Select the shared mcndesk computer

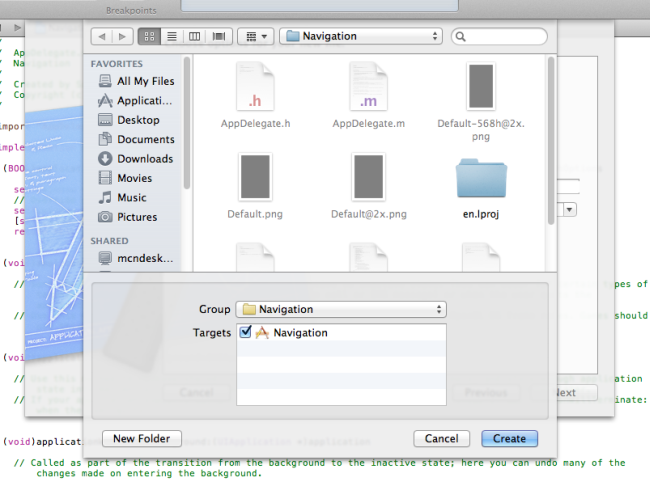(136, 258)
